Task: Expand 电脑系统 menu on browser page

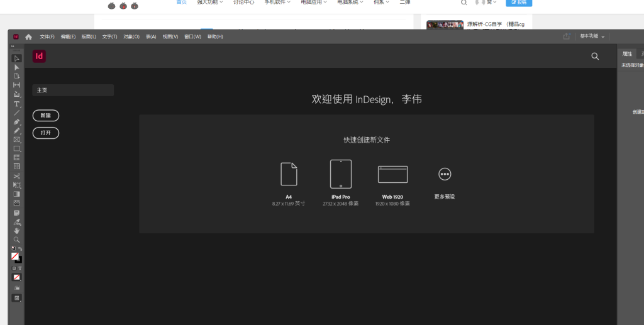Action: click(350, 2)
